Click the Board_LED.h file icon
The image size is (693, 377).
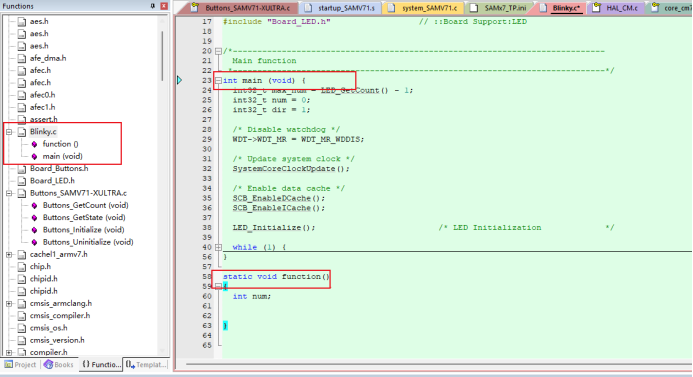(x=22, y=181)
